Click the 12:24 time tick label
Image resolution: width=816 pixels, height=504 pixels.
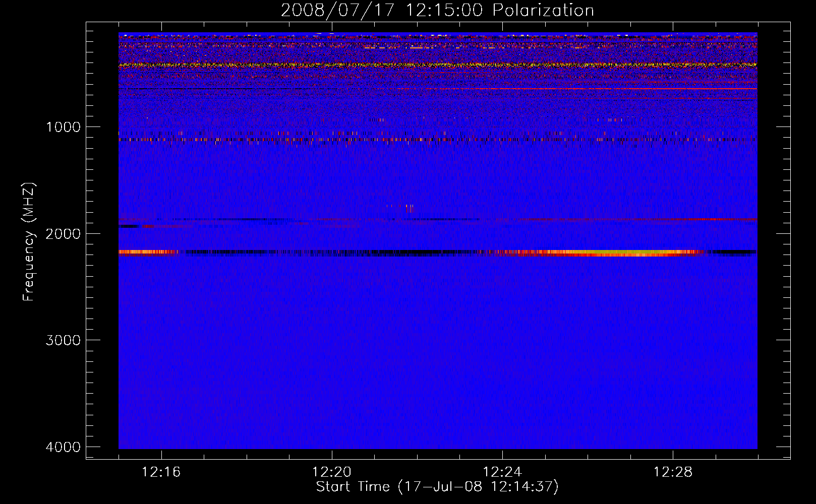click(x=502, y=472)
